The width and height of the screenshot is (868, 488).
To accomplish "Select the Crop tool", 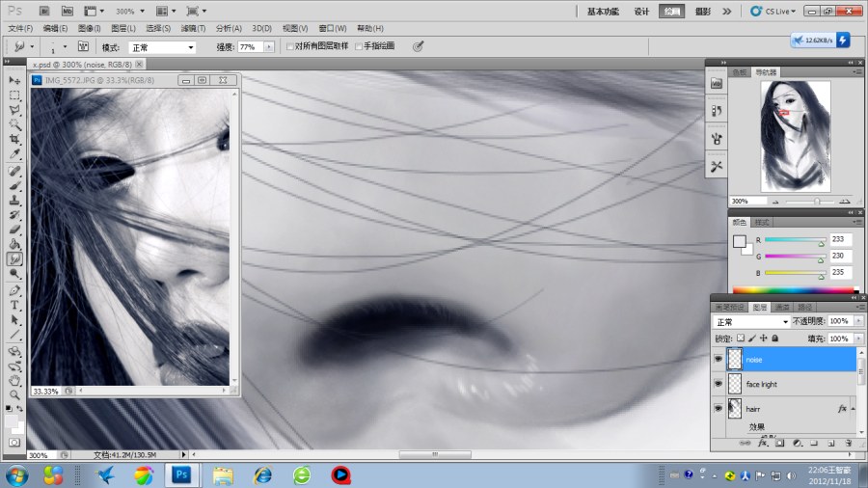I will [x=14, y=140].
